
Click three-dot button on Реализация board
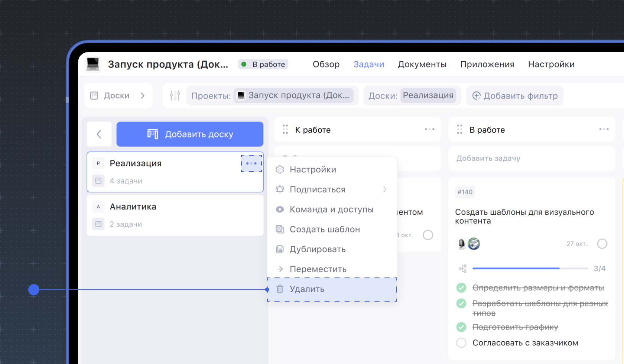(251, 163)
